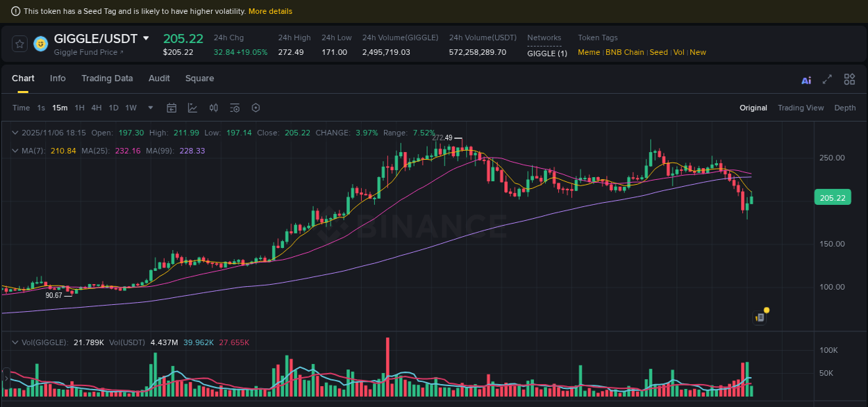Click the 205.22 price axis label
The image size is (868, 407).
click(832, 197)
